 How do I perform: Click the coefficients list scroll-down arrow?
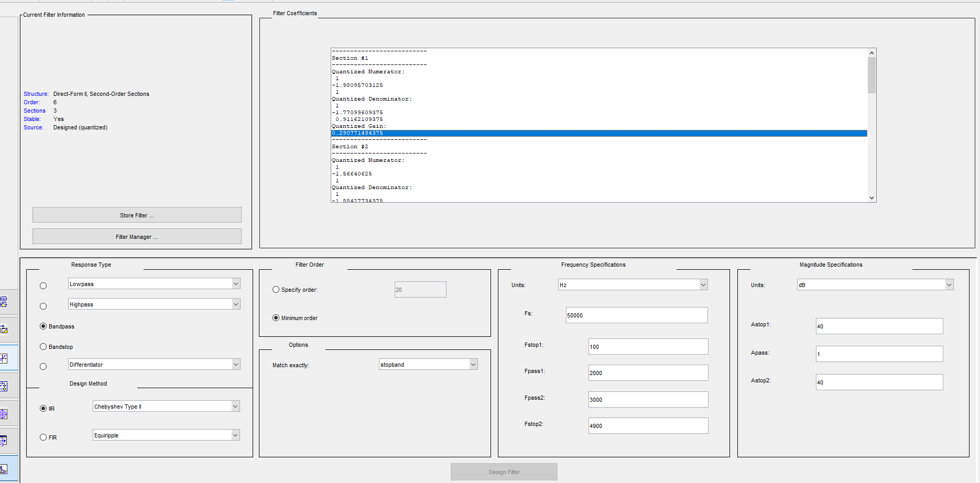point(872,198)
